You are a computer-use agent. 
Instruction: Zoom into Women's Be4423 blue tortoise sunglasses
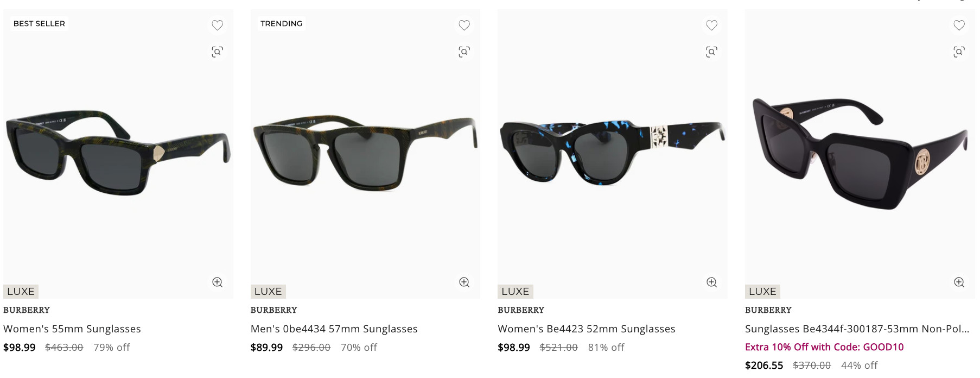pos(711,282)
